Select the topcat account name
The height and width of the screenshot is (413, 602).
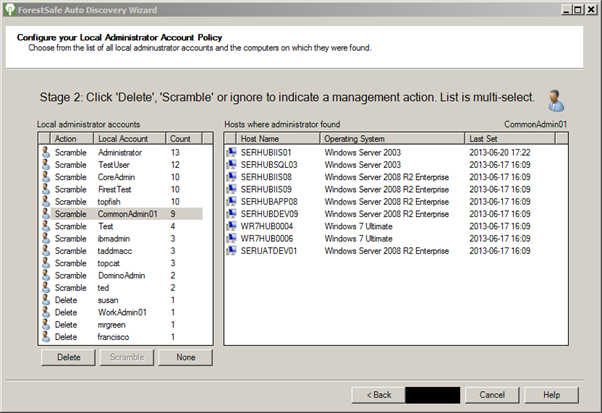pyautogui.click(x=108, y=263)
